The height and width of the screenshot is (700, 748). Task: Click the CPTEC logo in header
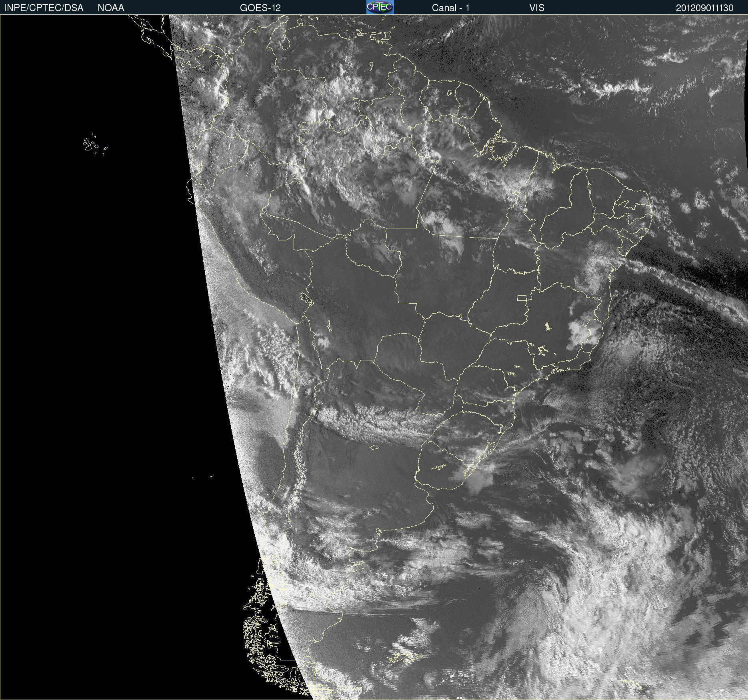pos(380,7)
